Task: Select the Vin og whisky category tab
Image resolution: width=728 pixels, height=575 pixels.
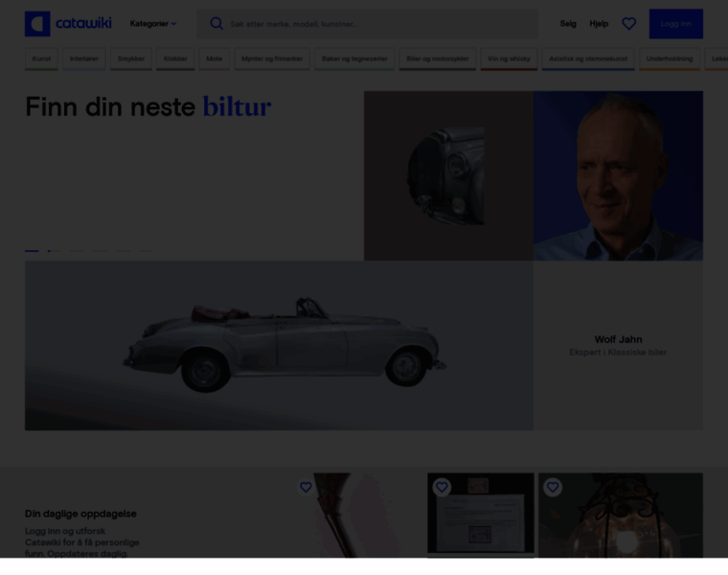Action: click(509, 59)
